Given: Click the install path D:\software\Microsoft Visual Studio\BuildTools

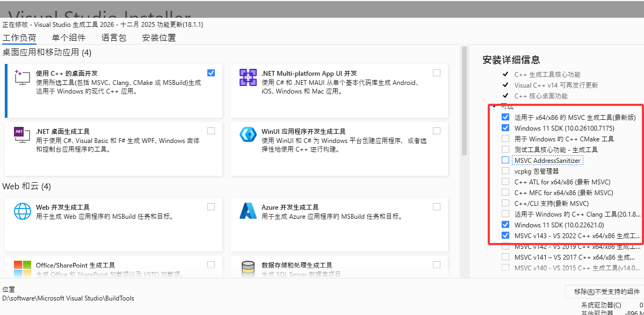Looking at the screenshot, I should point(68,298).
